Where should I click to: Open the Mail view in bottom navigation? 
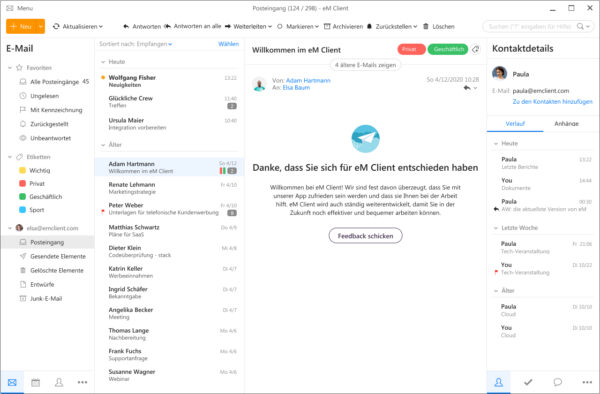[12, 382]
